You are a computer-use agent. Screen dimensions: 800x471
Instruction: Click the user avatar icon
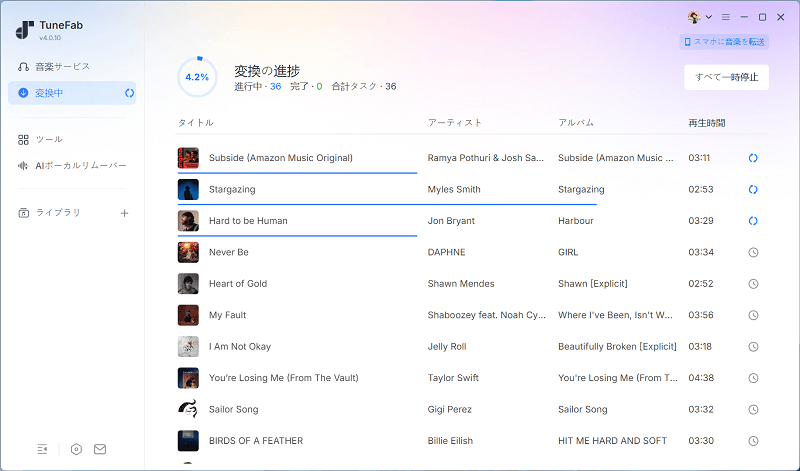tap(693, 17)
